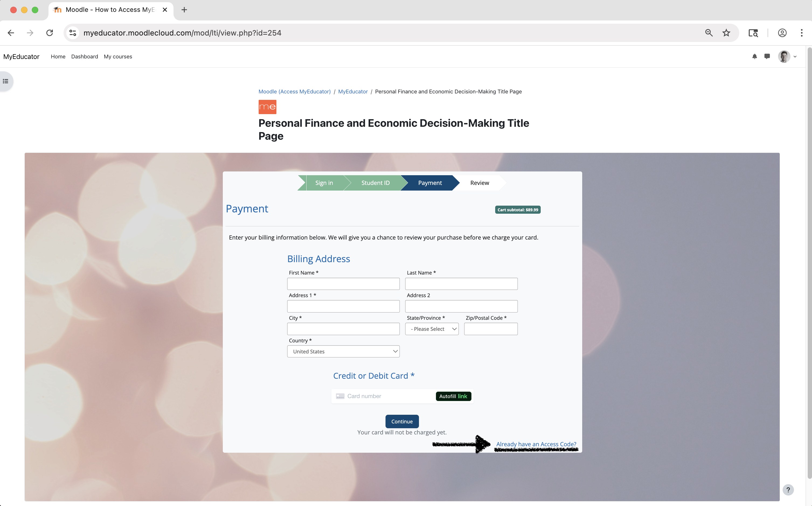
Task: Bookmark this page with star icon
Action: (x=726, y=33)
